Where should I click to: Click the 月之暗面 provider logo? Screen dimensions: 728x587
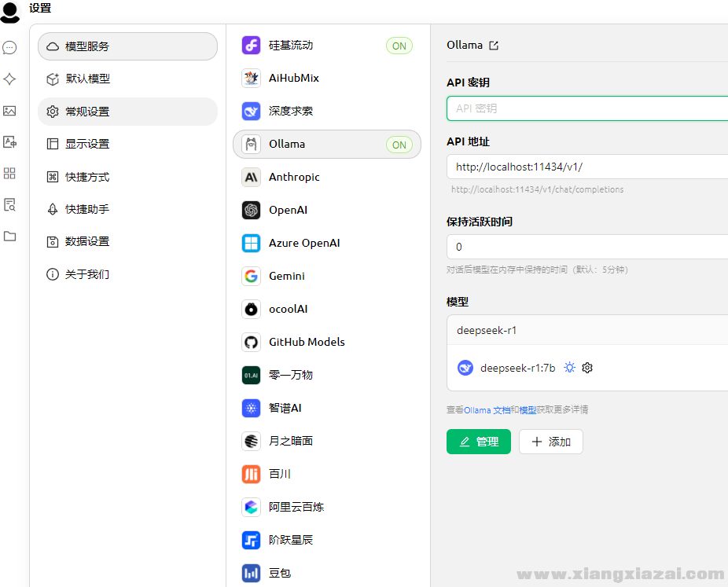click(251, 442)
